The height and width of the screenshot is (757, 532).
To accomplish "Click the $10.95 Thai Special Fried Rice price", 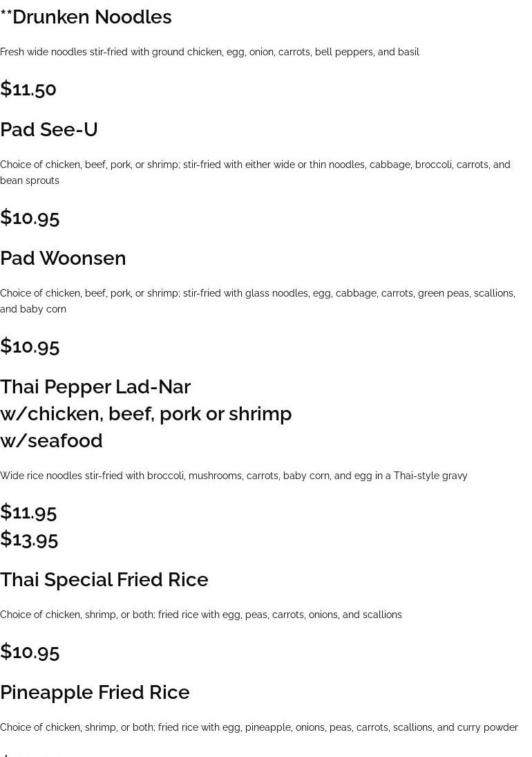I will 30,652.
